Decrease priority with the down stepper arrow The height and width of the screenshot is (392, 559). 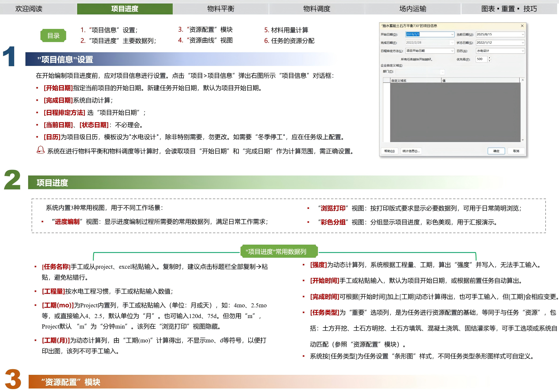click(x=489, y=61)
